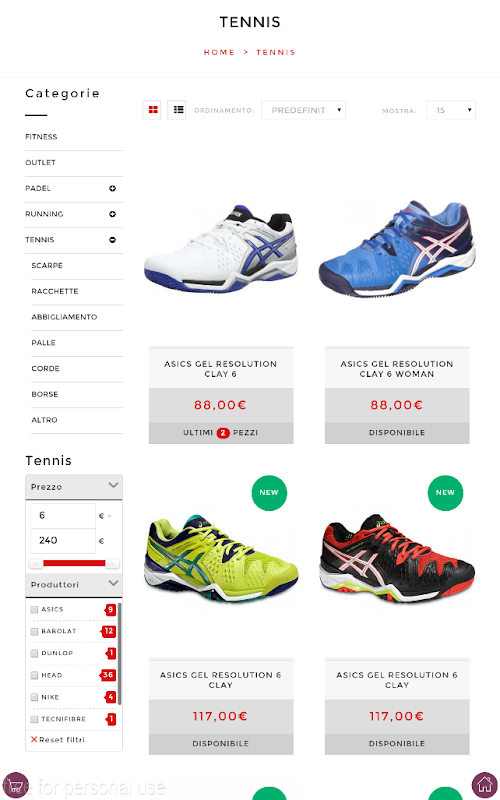Click the red price range slider
500x800 pixels.
pos(74,563)
